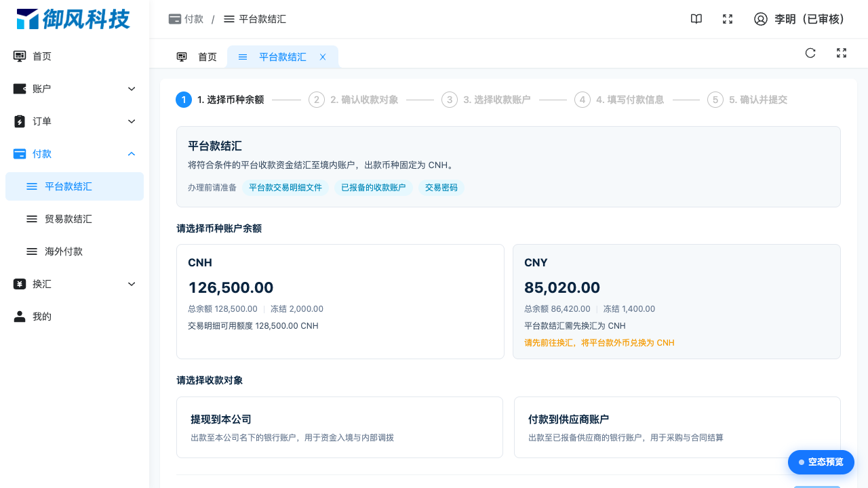The height and width of the screenshot is (488, 868).
Task: Click step 5 确认并提交
Action: [x=747, y=100]
